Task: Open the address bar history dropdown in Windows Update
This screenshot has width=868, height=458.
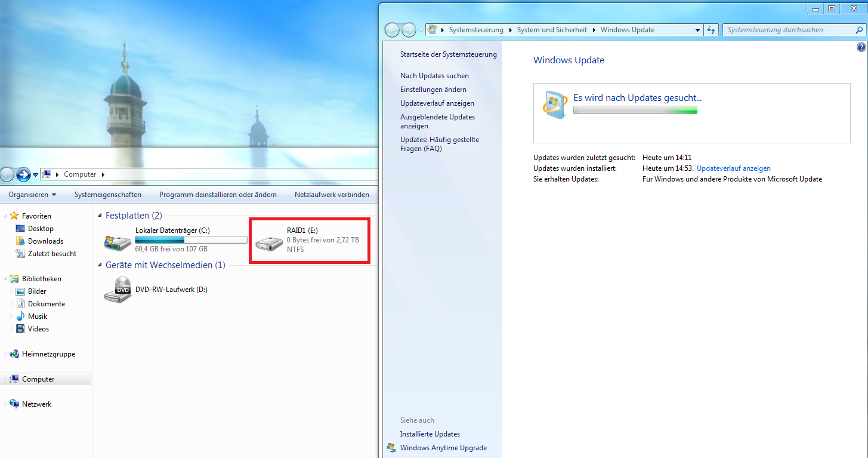Action: point(698,30)
